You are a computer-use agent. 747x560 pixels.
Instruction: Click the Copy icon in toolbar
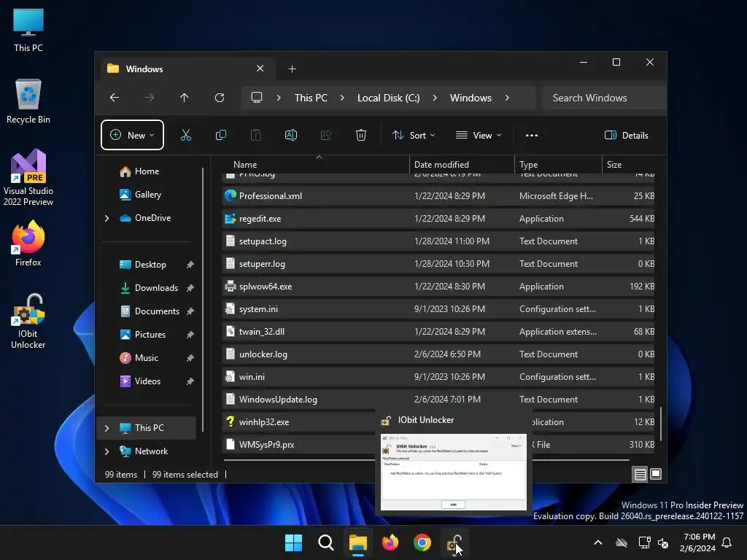[220, 135]
